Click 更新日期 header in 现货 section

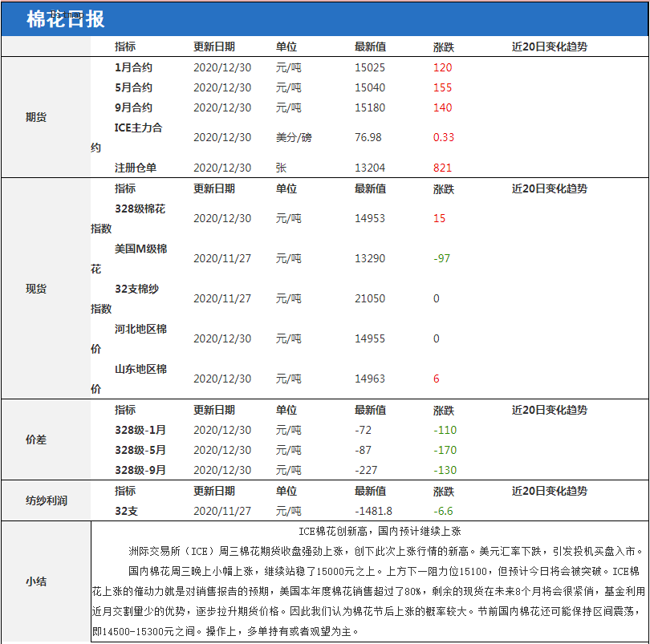(214, 189)
